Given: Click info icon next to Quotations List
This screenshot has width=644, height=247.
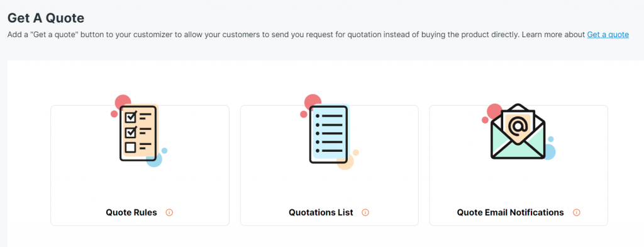Looking at the screenshot, I should (x=365, y=213).
